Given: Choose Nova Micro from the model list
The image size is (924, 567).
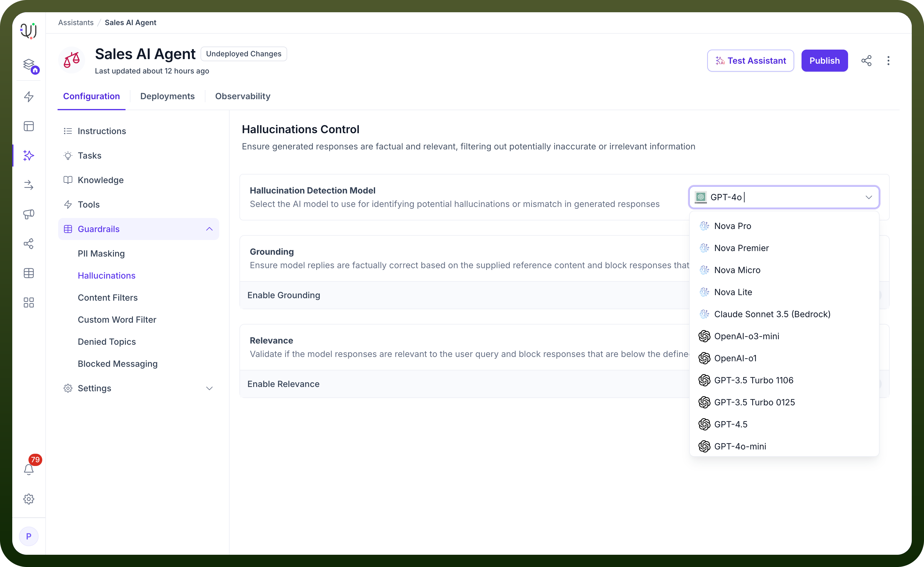Looking at the screenshot, I should coord(784,270).
